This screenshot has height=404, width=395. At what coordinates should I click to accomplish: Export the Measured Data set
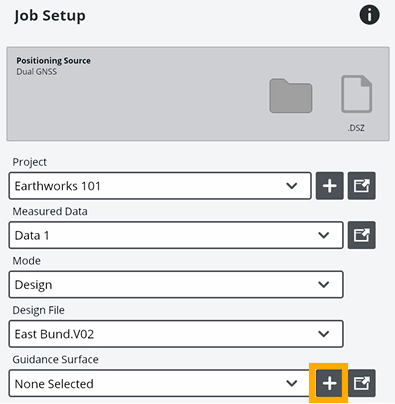point(362,235)
